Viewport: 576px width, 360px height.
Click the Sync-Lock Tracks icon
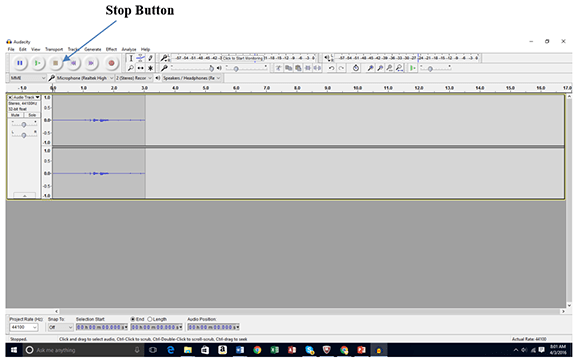(x=356, y=68)
